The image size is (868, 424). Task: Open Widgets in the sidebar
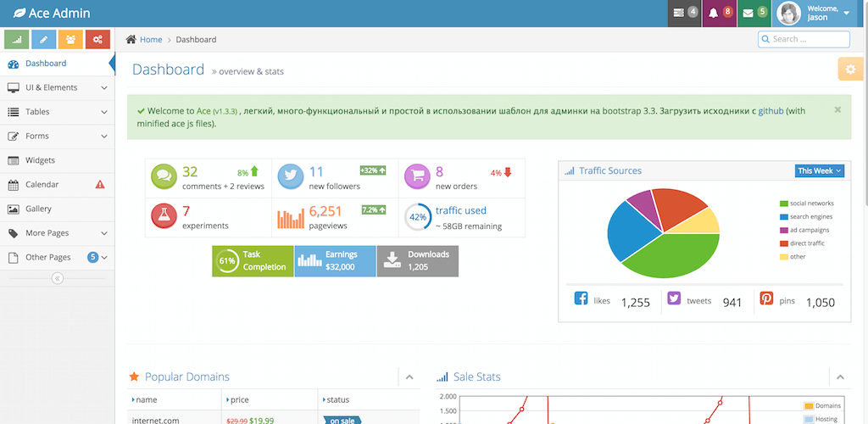(x=58, y=160)
